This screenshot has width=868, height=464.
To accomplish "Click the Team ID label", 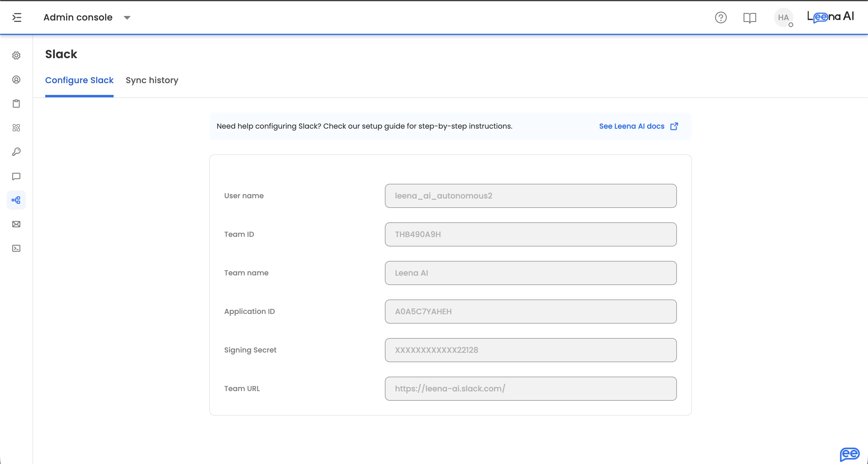I will pyautogui.click(x=239, y=234).
